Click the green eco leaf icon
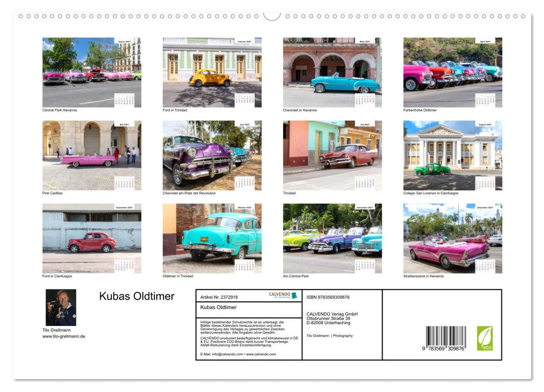The width and height of the screenshot is (544, 392). (x=485, y=338)
